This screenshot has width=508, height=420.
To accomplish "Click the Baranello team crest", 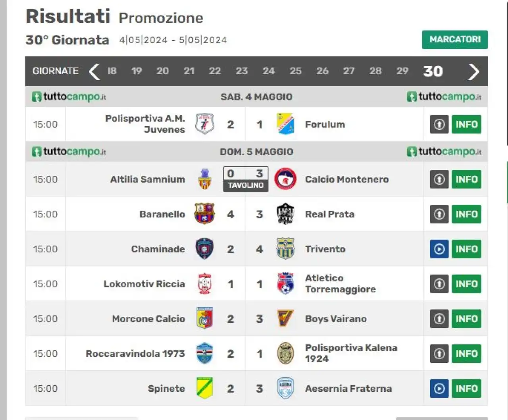I will [204, 214].
